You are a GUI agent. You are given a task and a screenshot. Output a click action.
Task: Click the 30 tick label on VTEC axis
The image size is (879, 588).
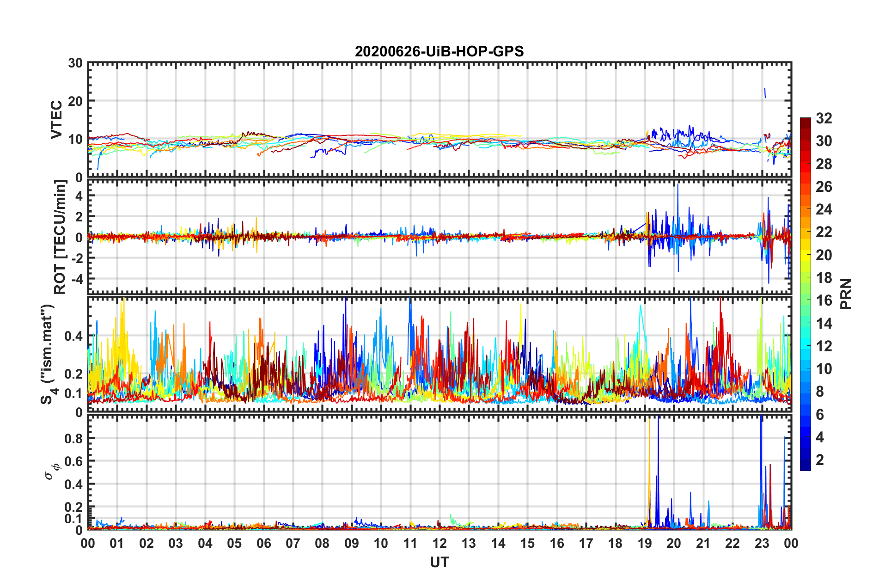pos(75,63)
